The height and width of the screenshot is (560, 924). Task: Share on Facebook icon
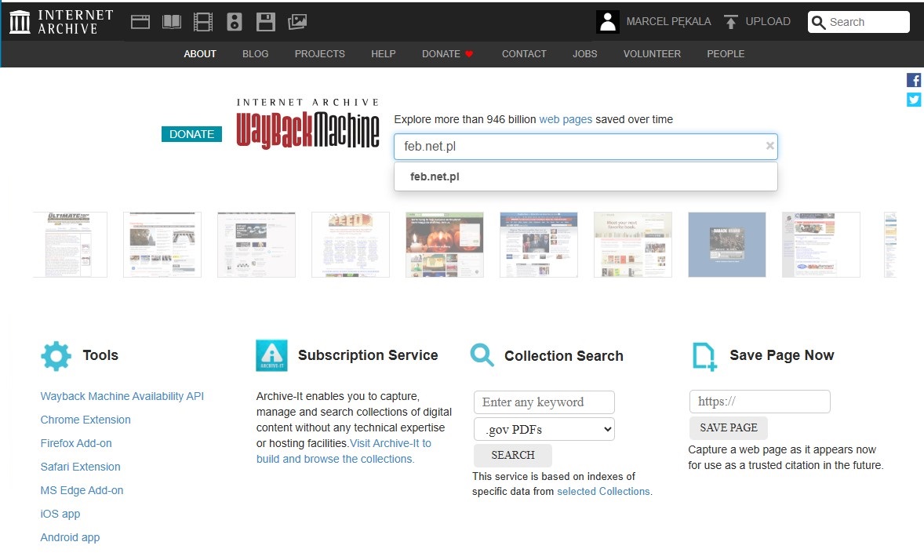(x=914, y=80)
